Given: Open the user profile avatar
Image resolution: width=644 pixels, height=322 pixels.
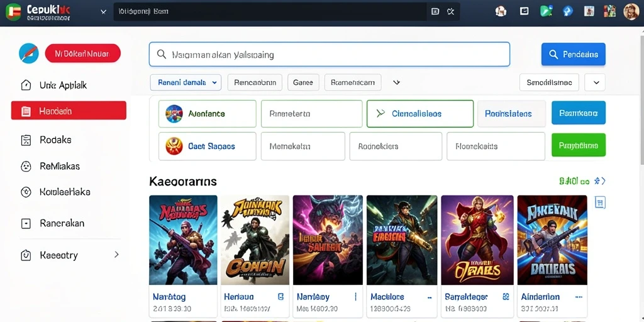Looking at the screenshot, I should click(631, 11).
